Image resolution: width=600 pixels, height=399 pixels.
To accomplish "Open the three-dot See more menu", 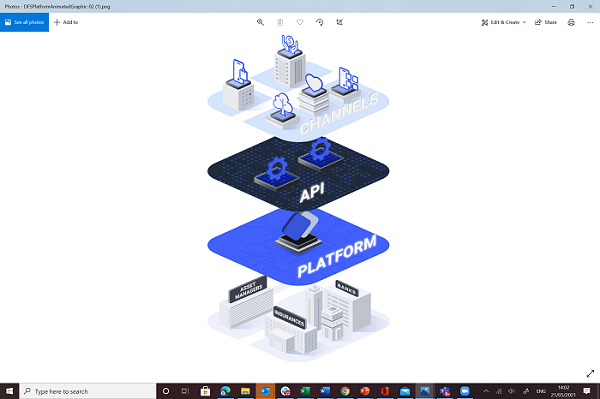I will coord(590,22).
